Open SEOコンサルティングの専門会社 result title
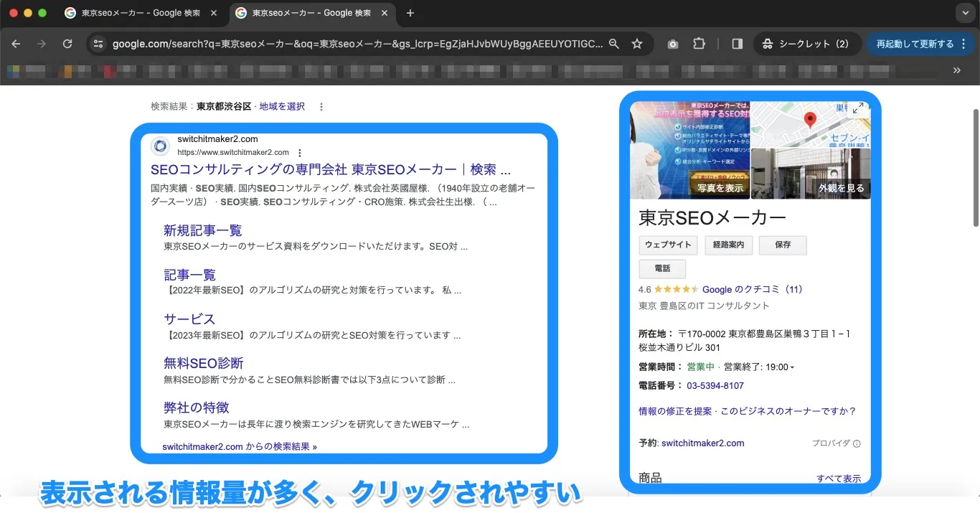 331,170
